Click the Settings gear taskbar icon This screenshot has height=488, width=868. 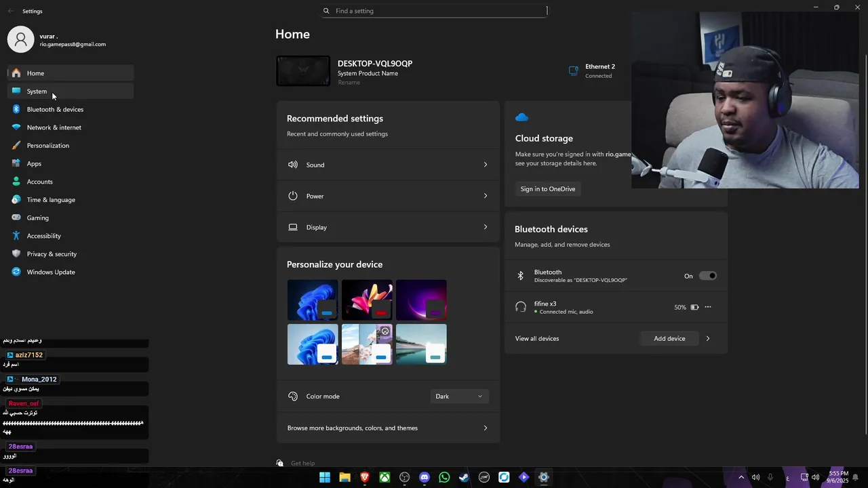pyautogui.click(x=543, y=477)
